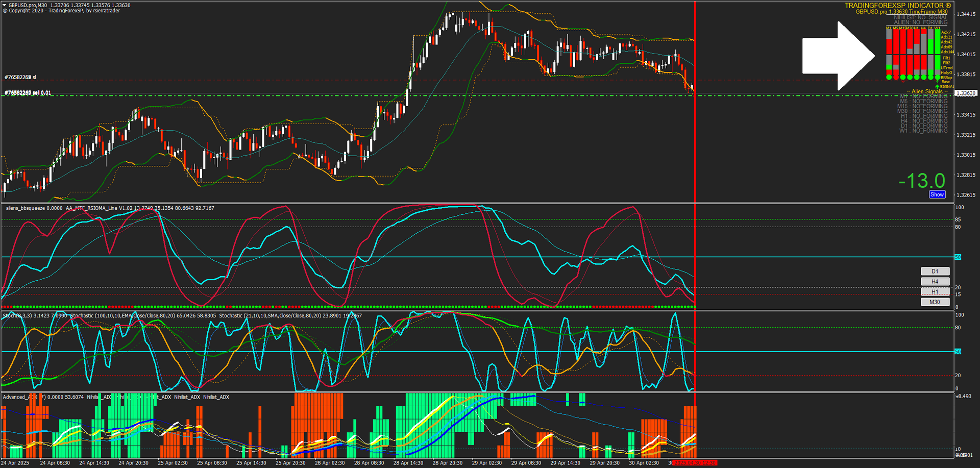Click the green Base arrow icon in the signal matrix

938,81
